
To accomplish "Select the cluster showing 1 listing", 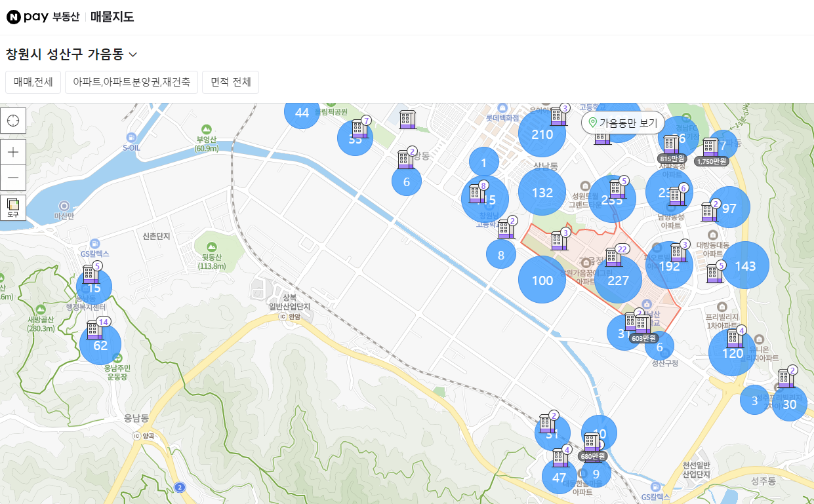I will [x=484, y=163].
